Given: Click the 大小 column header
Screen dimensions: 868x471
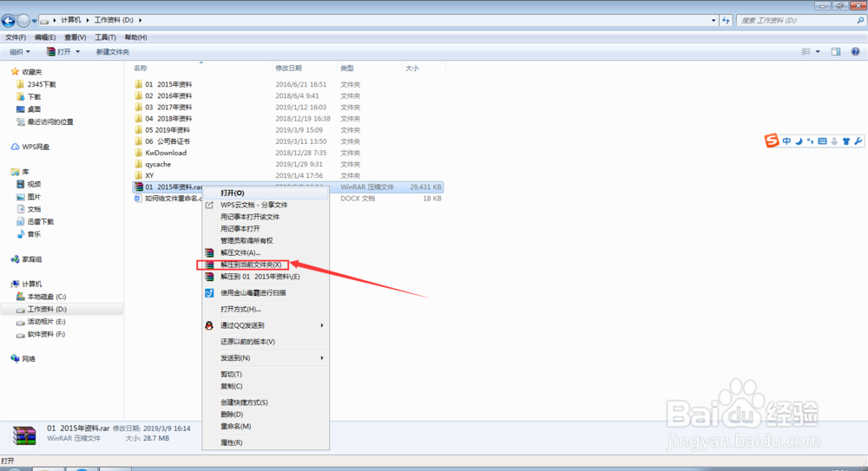Looking at the screenshot, I should [424, 68].
